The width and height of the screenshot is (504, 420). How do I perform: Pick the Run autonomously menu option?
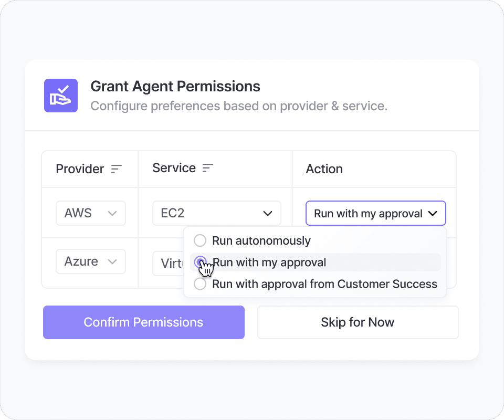pos(261,241)
